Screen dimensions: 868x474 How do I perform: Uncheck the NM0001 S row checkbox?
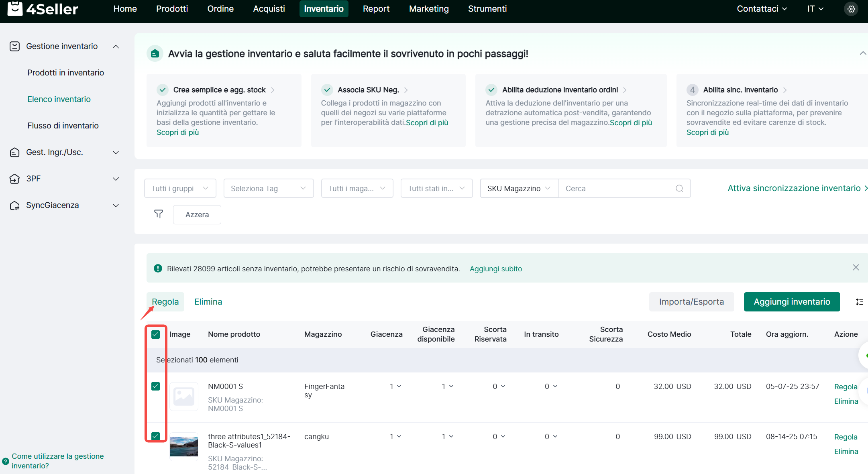(155, 386)
